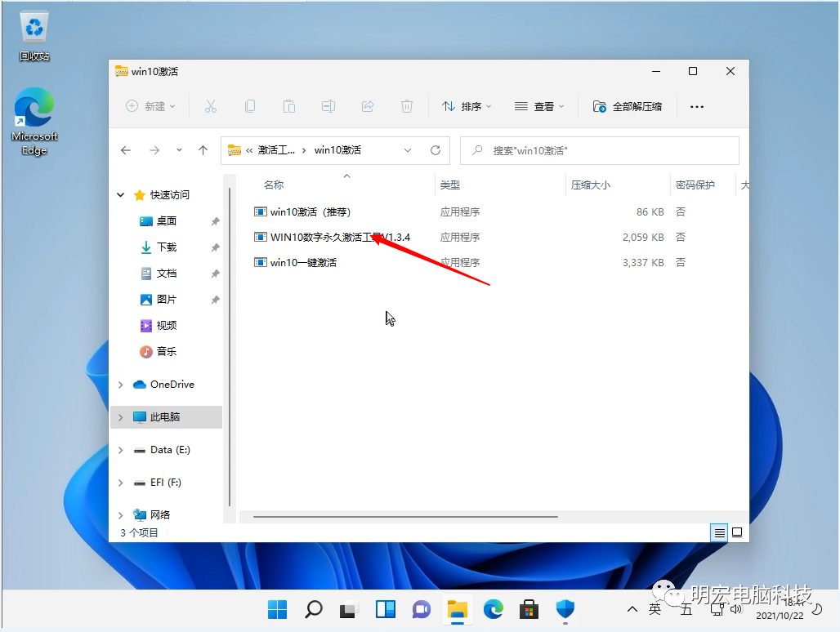Image resolution: width=840 pixels, height=632 pixels.
Task: Open Windows Security shield on taskbar
Action: click(565, 609)
